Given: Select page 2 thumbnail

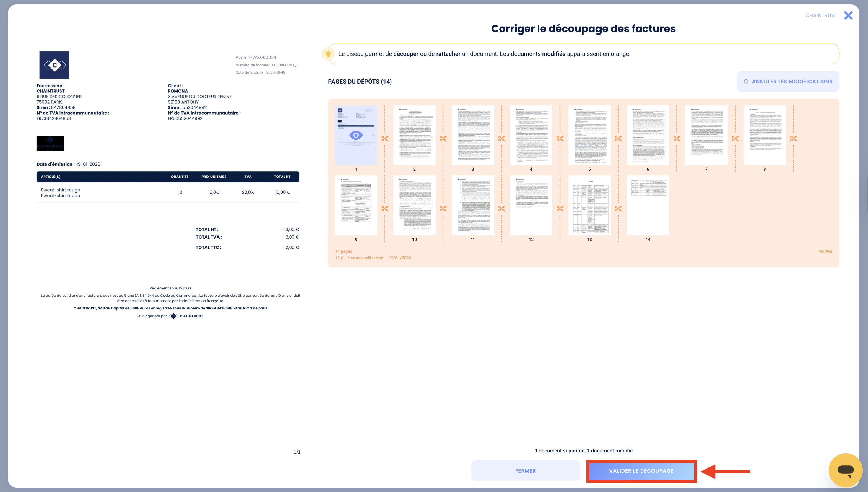Looking at the screenshot, I should pos(414,135).
